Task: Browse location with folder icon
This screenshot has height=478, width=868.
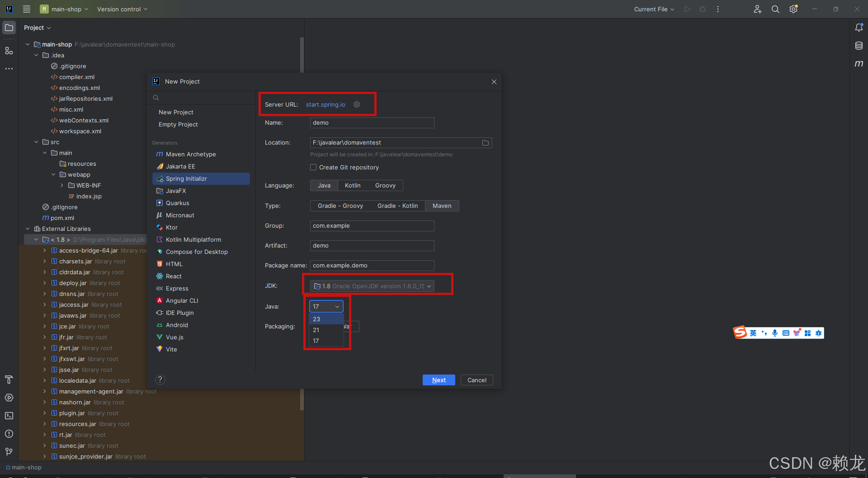Action: [486, 143]
